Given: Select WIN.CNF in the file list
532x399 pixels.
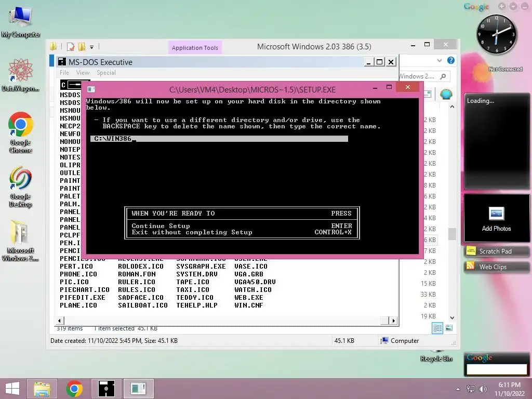Looking at the screenshot, I should pyautogui.click(x=249, y=305).
